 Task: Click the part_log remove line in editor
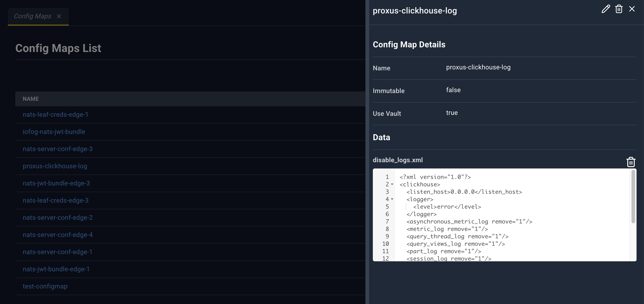[x=443, y=251]
